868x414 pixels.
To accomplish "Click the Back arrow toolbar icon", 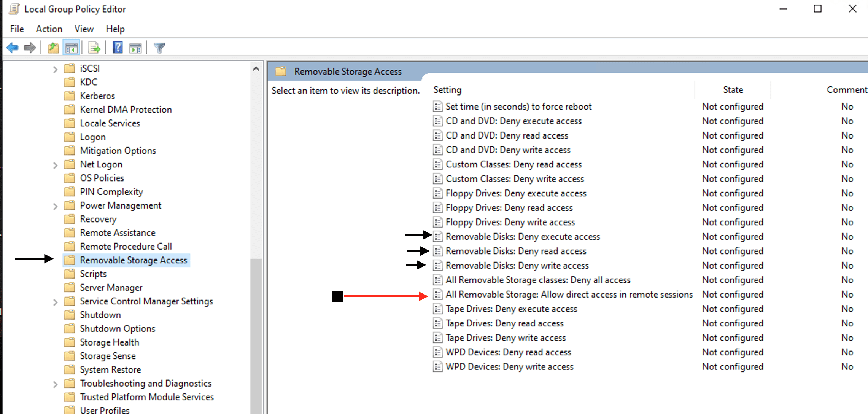I will [x=13, y=48].
